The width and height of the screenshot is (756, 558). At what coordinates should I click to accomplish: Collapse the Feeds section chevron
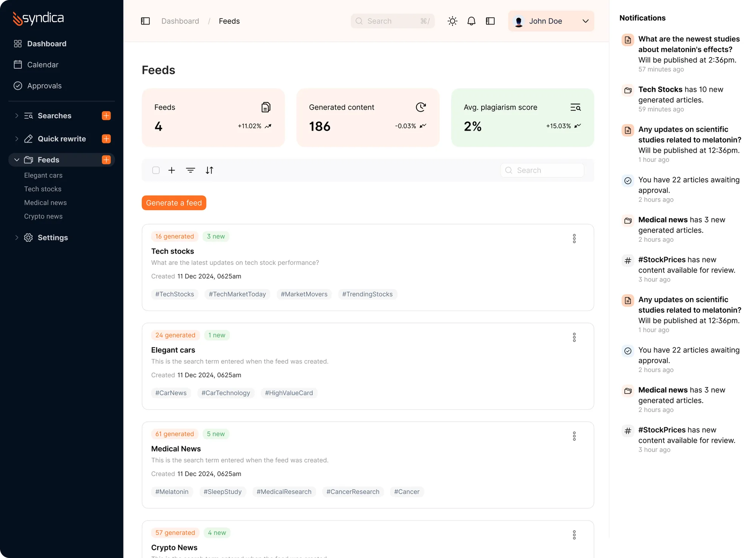click(x=17, y=160)
